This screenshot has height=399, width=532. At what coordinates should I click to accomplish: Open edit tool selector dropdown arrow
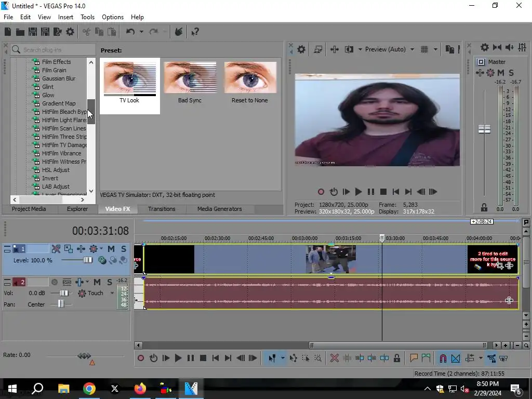[x=282, y=358]
